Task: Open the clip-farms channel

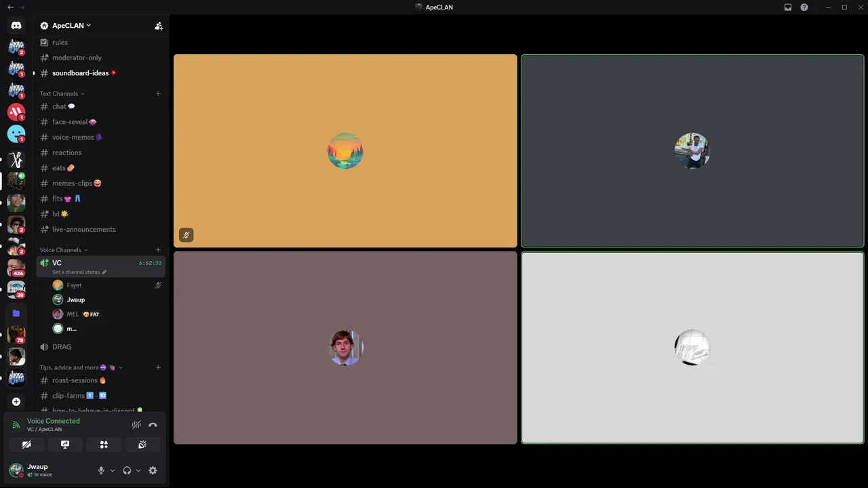Action: (100, 396)
